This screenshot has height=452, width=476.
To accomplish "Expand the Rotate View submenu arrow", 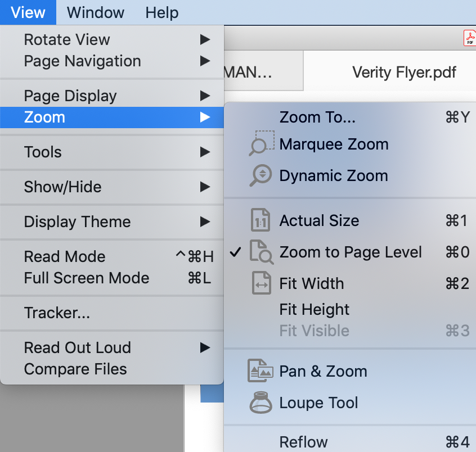I will point(205,40).
